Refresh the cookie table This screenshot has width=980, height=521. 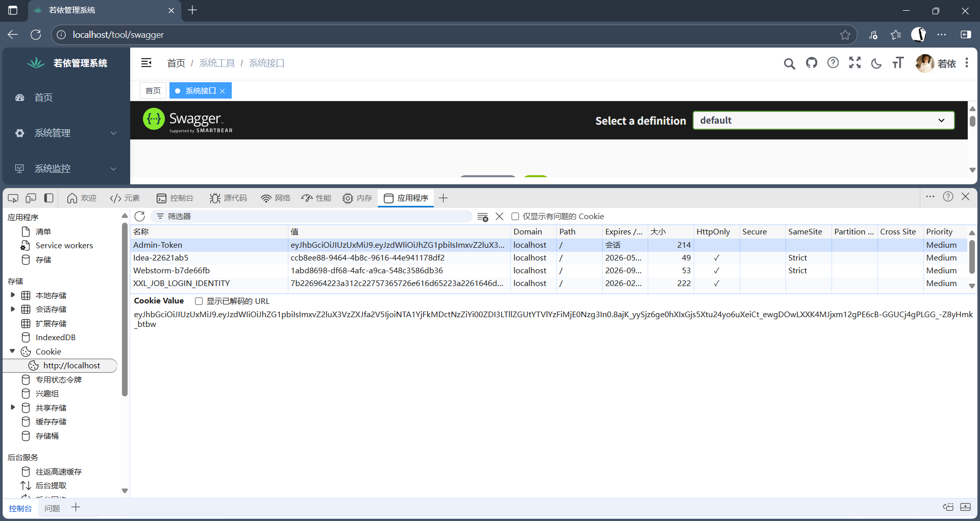140,216
